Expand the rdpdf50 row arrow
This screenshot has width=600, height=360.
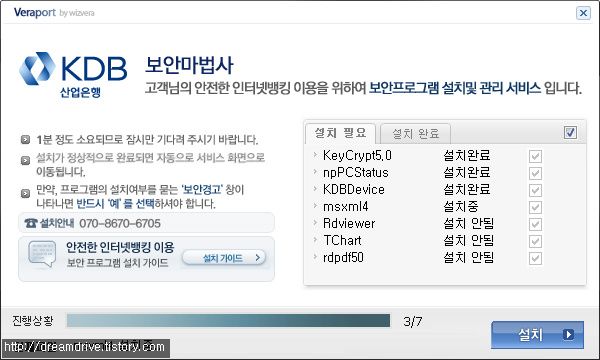(x=315, y=256)
